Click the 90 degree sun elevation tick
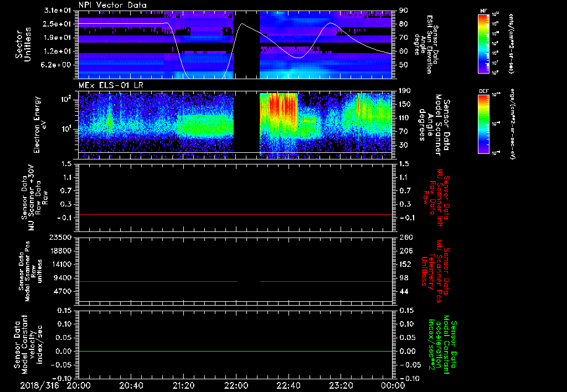 tap(403, 11)
